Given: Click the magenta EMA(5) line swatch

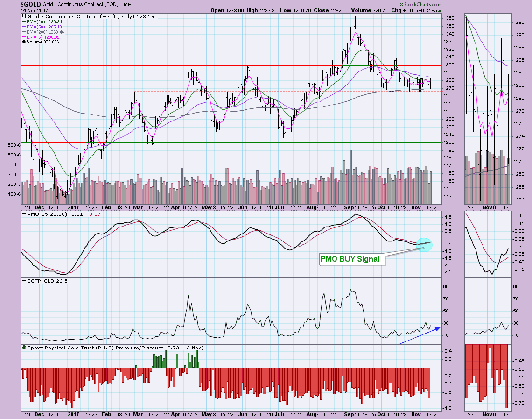Looking at the screenshot, I should (x=24, y=37).
